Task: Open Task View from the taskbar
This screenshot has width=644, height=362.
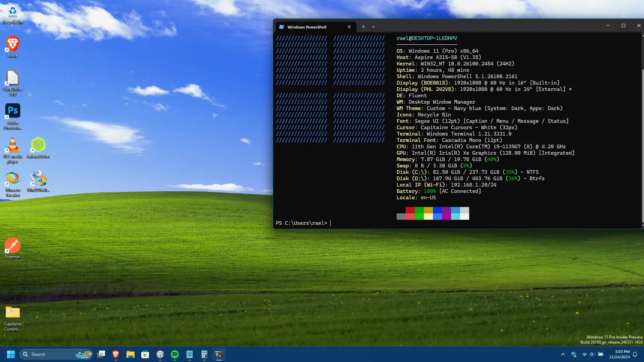Action: pyautogui.click(x=101, y=354)
